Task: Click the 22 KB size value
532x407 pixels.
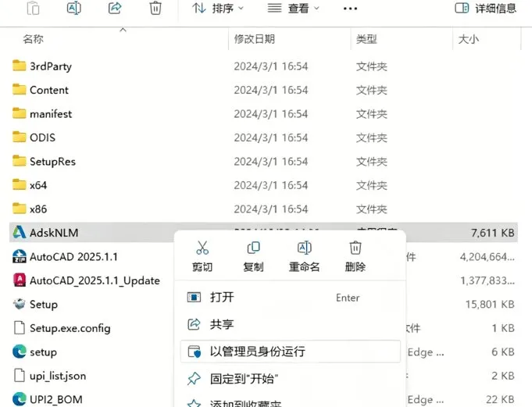Action: [x=501, y=399]
